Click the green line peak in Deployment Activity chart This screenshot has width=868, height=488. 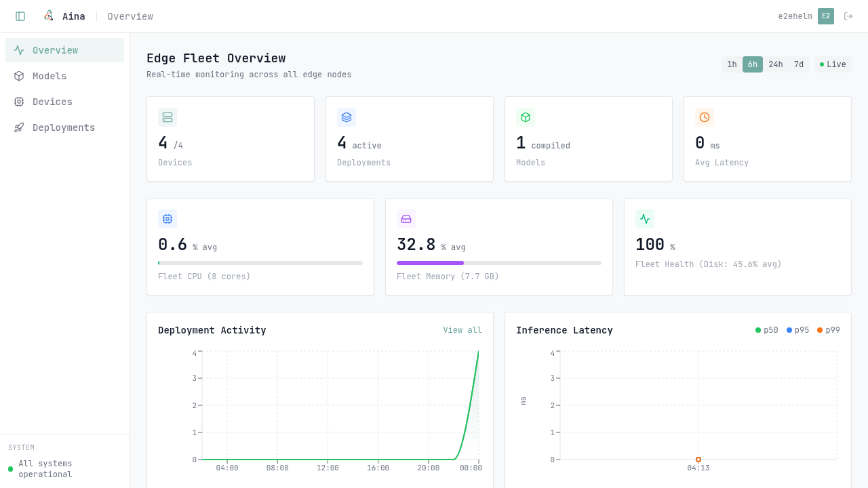coord(478,352)
